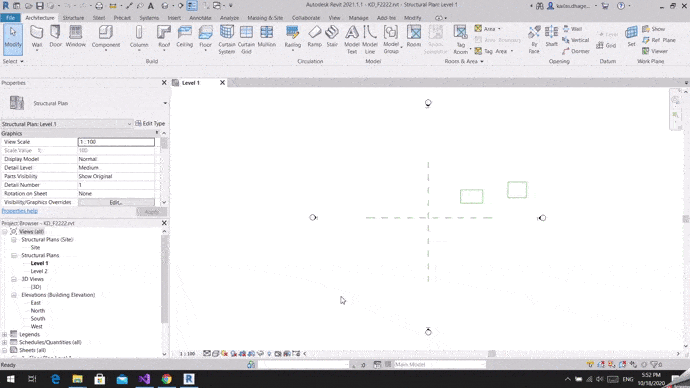Choose the Roof tool
This screenshot has width=690, height=388.
point(164,37)
